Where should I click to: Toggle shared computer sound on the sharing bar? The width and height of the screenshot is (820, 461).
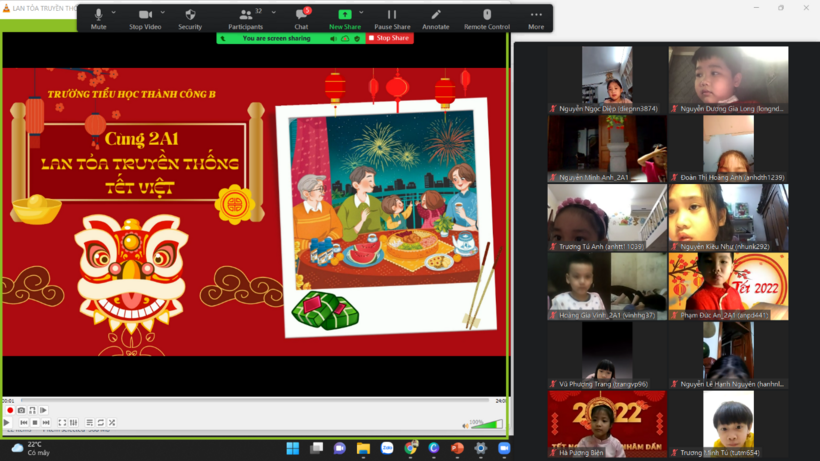click(x=333, y=39)
